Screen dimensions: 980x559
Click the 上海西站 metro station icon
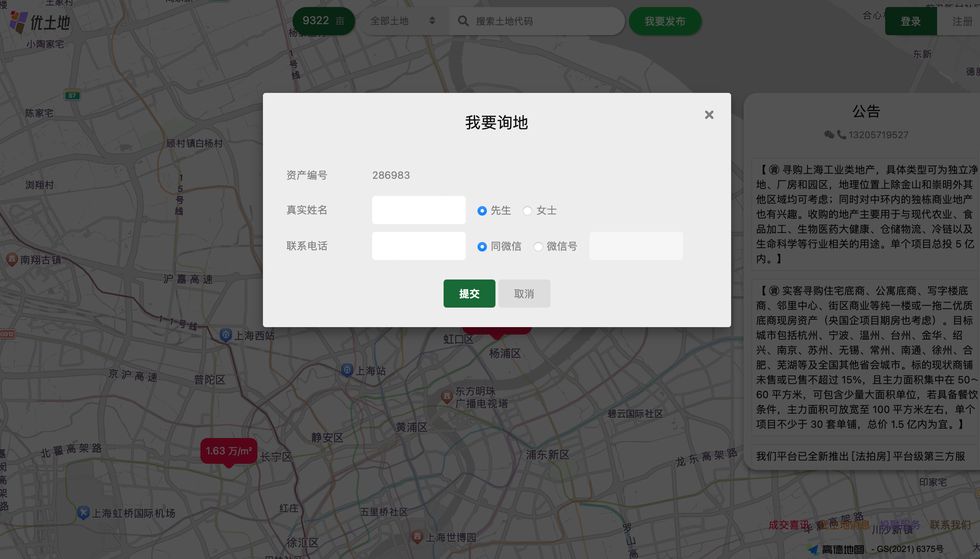pos(226,335)
